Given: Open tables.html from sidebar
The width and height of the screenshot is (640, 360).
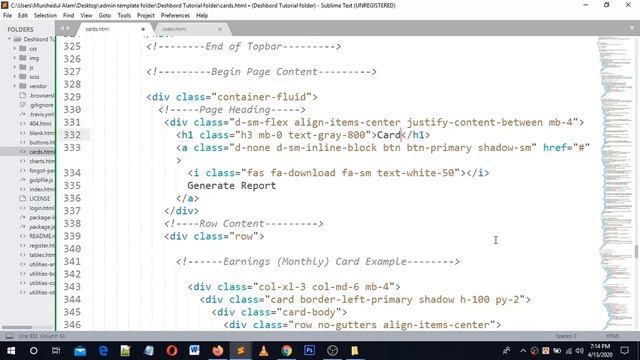Looking at the screenshot, I should (41, 255).
